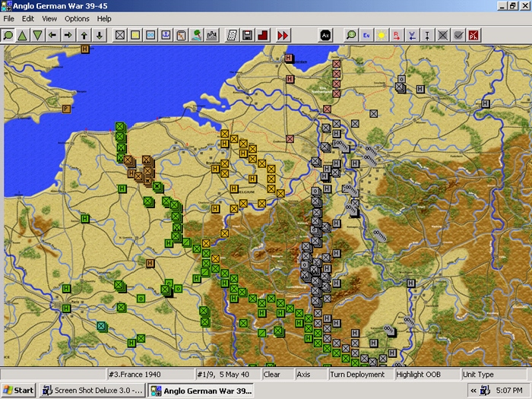Screen dimensions: 532x399
Task: Select the lone pink unit in southern Netherlands
Action: point(290,139)
